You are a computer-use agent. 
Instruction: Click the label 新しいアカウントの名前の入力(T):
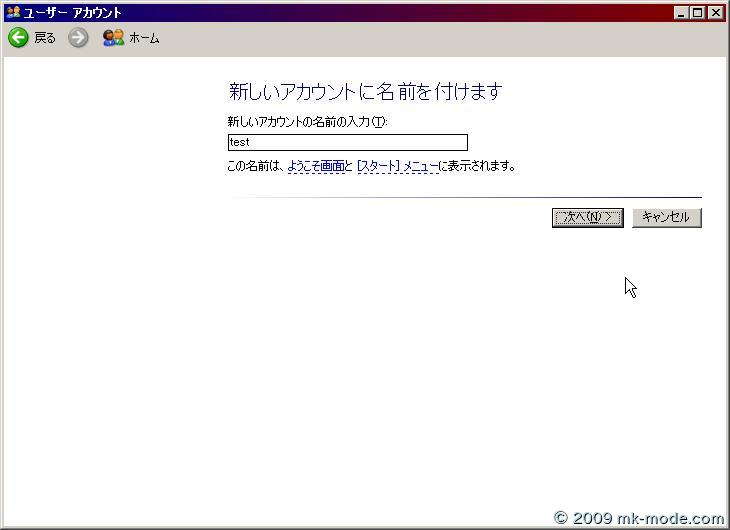(307, 122)
